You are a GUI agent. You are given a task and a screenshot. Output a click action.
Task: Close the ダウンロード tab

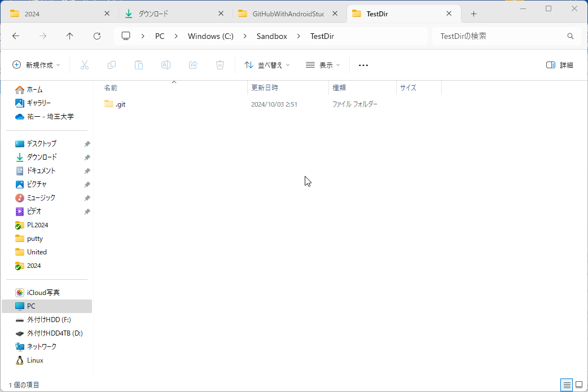(x=221, y=14)
